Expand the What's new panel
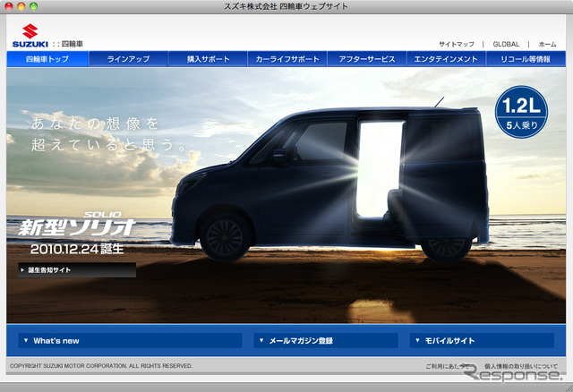573x392 pixels. coord(130,340)
